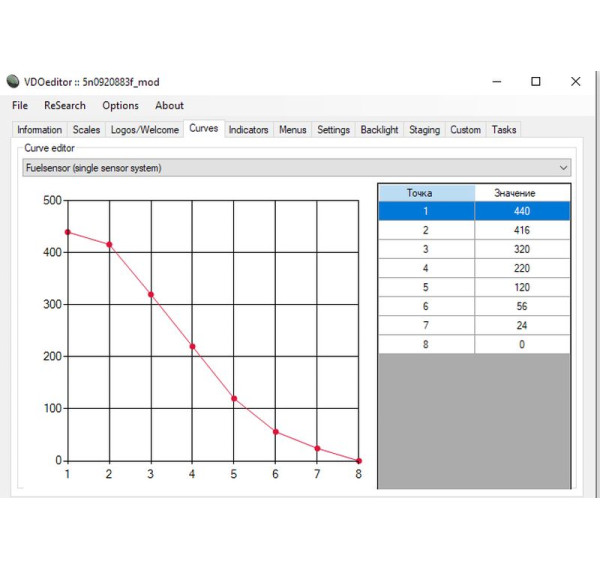Open the ReSearch menu
Image resolution: width=600 pixels, height=570 pixels.
tap(64, 105)
